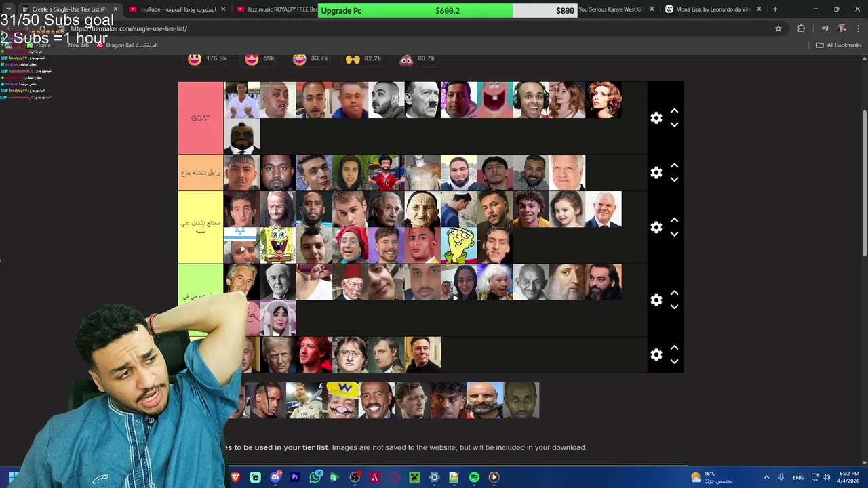
Task: Show hidden system tray icons
Action: pyautogui.click(x=767, y=477)
